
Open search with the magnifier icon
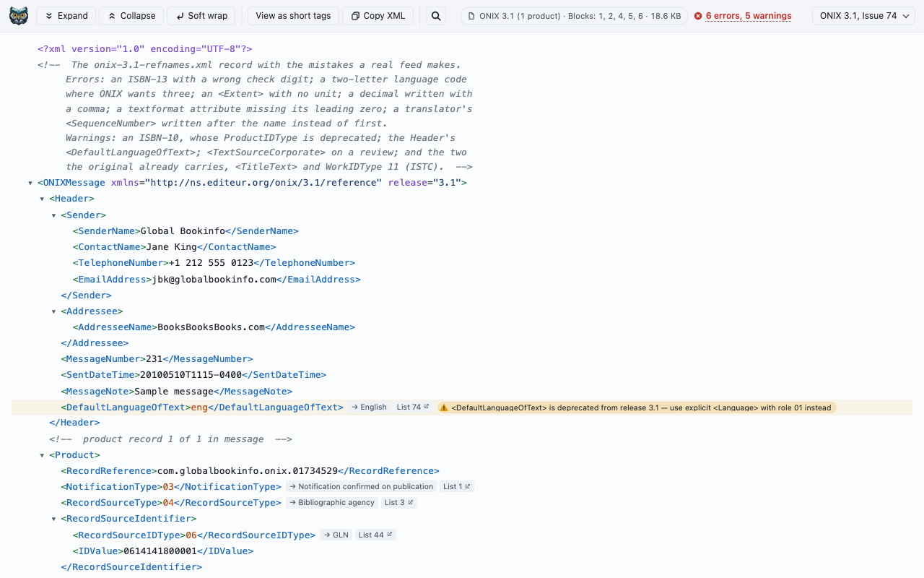point(436,16)
